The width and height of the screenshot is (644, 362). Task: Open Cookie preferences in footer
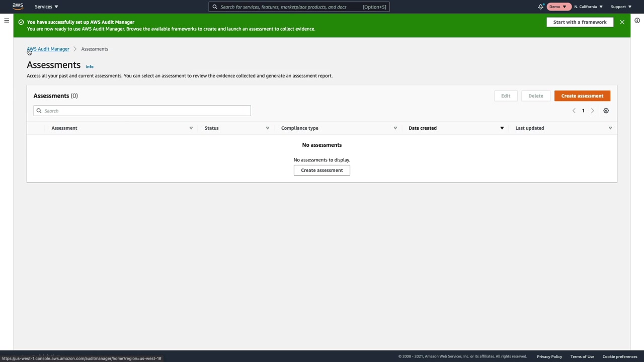[620, 357]
